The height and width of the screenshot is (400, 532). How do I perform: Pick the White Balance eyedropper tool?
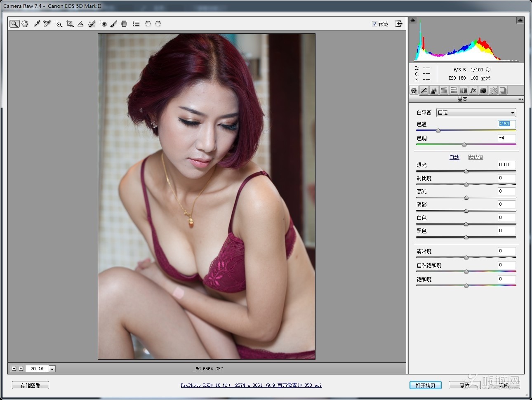tap(37, 24)
